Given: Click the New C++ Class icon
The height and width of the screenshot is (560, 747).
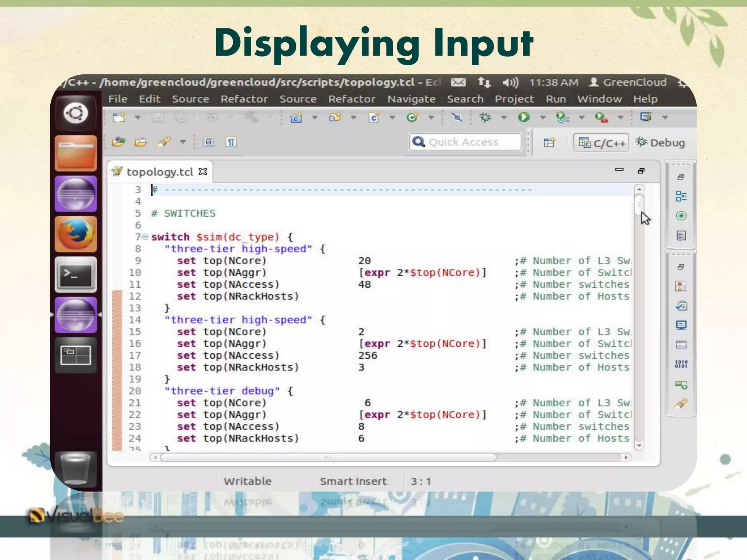Looking at the screenshot, I should click(x=413, y=117).
